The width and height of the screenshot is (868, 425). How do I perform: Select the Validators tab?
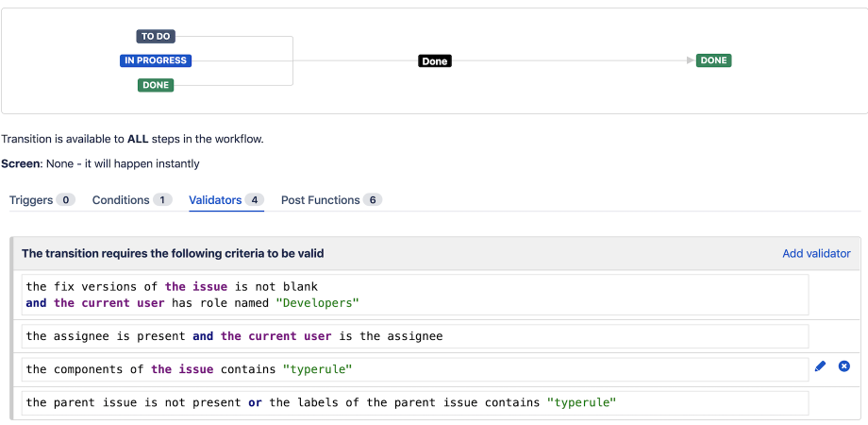(x=226, y=200)
